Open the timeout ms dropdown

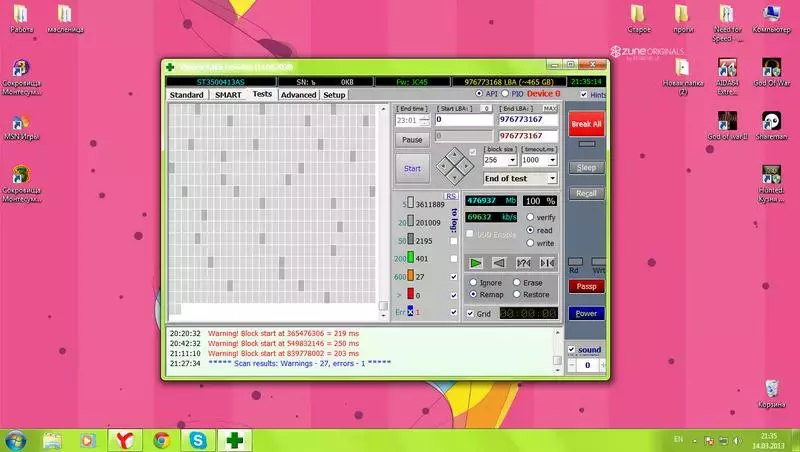coord(552,160)
